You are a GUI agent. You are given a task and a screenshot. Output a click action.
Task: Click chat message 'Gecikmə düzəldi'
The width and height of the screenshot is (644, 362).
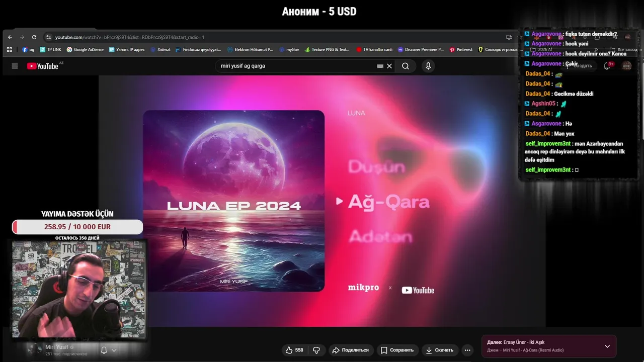click(x=573, y=94)
